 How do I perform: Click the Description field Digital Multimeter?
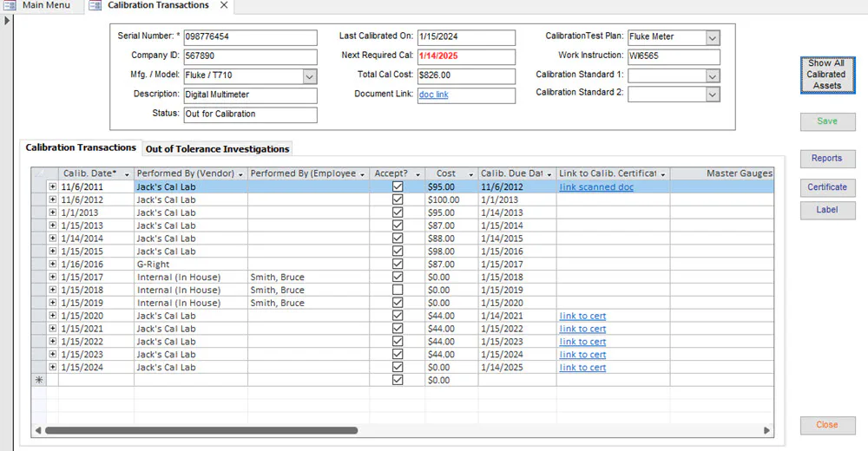click(250, 95)
